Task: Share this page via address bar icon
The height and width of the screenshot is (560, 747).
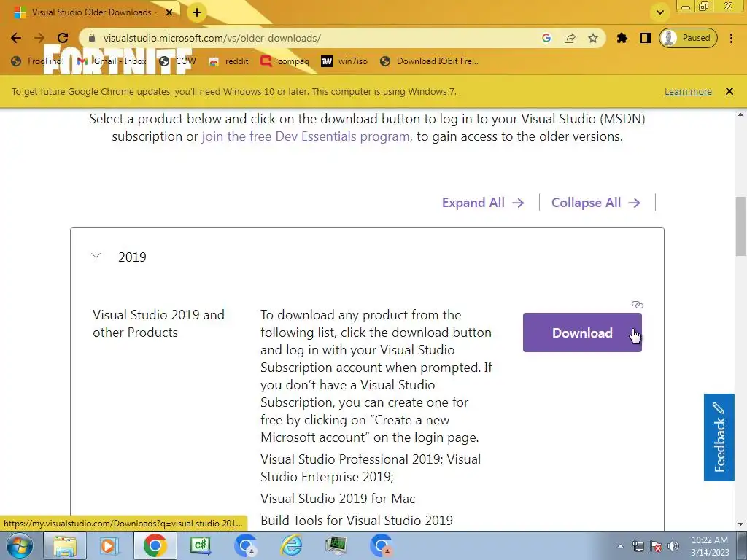Action: point(570,38)
